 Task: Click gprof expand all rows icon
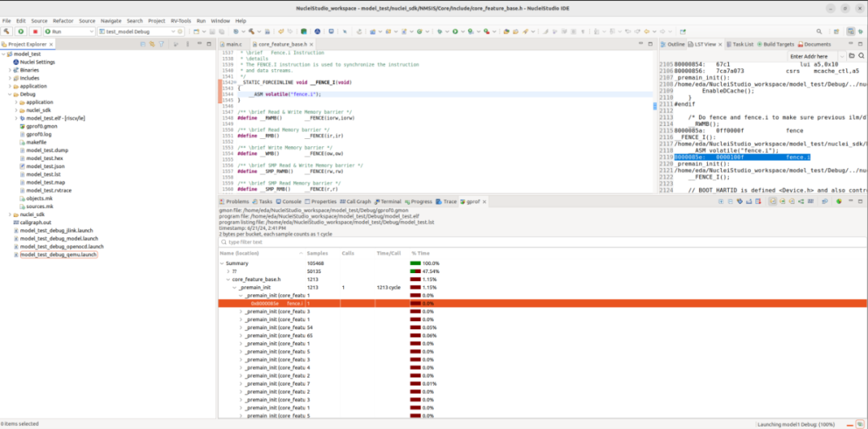721,202
